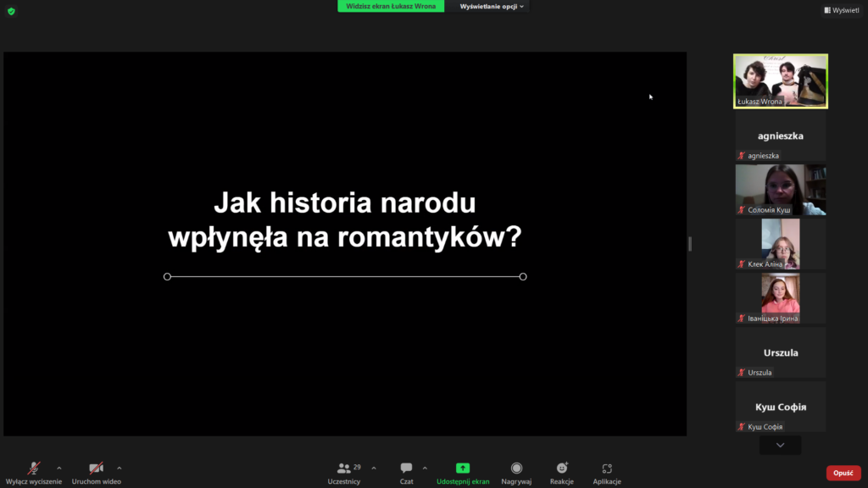Viewport: 868px width, 488px height.
Task: Unmute the microphone using Wyłącz wyciszenie
Action: tap(34, 472)
